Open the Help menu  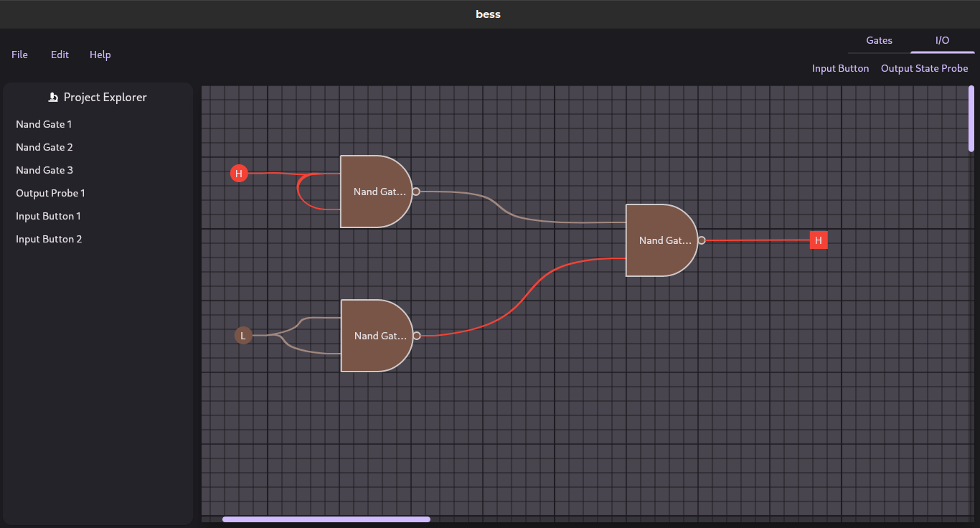(x=100, y=55)
